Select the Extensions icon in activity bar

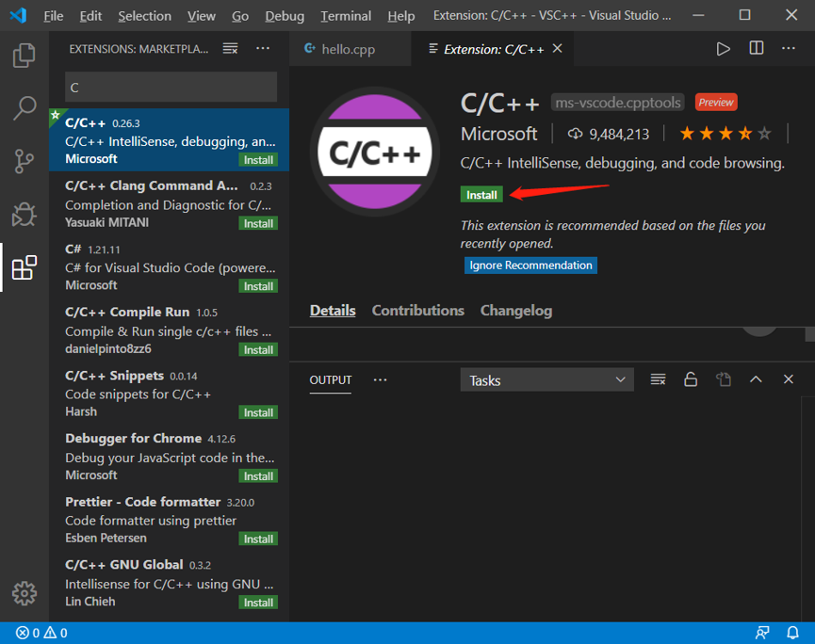[24, 267]
